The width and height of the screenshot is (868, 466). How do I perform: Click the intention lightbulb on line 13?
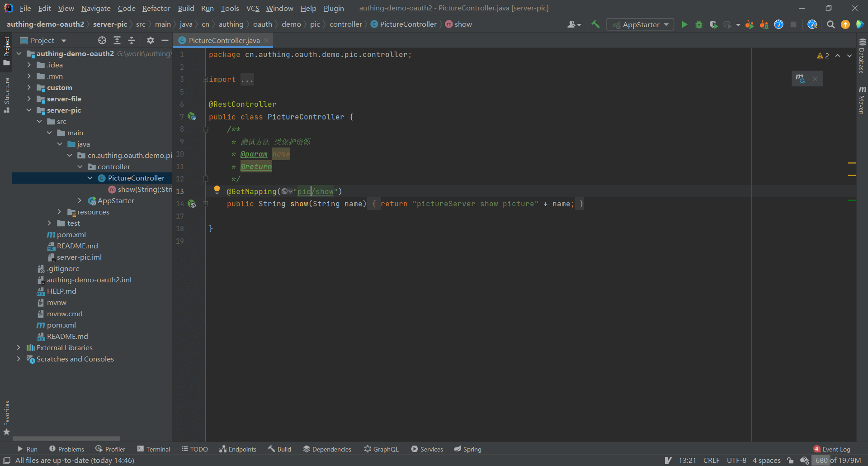217,190
